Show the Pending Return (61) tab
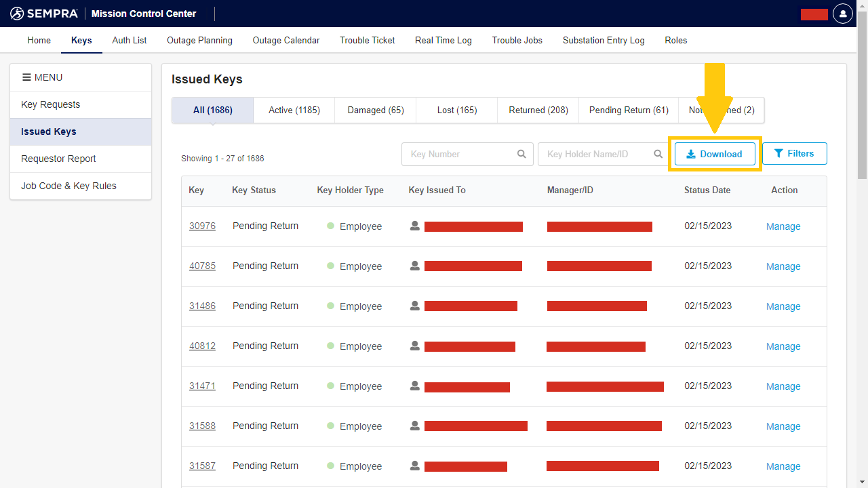868x488 pixels. tap(628, 110)
